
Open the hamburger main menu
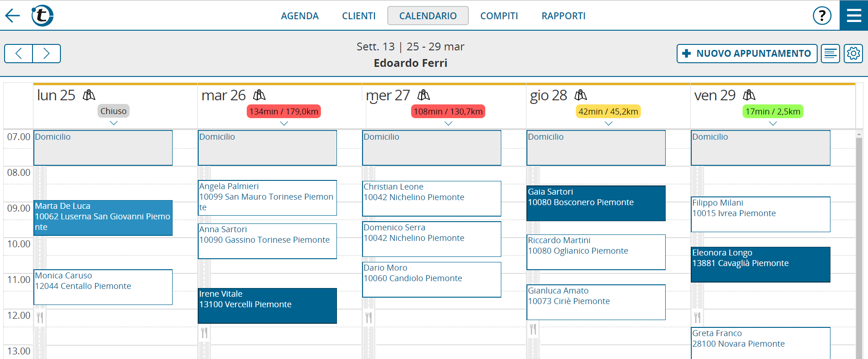(854, 16)
